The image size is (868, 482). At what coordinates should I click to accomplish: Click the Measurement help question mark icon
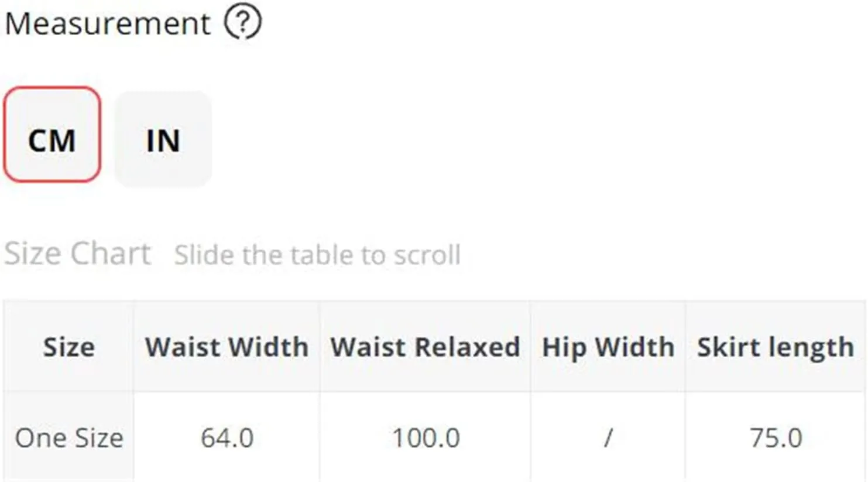click(243, 23)
